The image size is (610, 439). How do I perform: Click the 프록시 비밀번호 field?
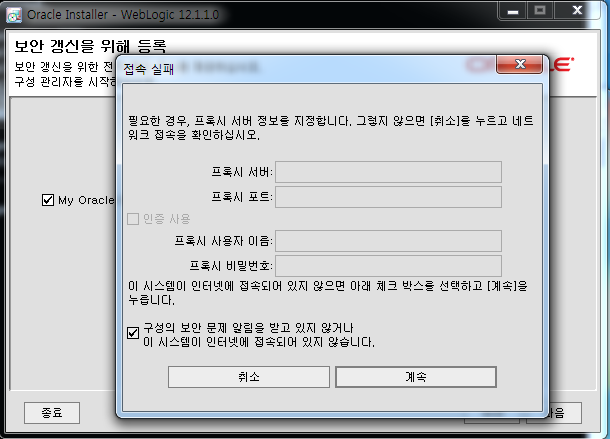[x=388, y=266]
